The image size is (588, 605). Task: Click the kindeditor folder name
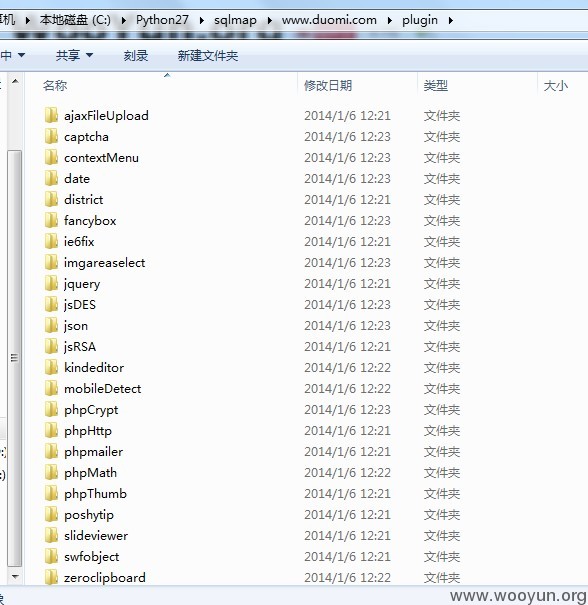click(x=94, y=367)
